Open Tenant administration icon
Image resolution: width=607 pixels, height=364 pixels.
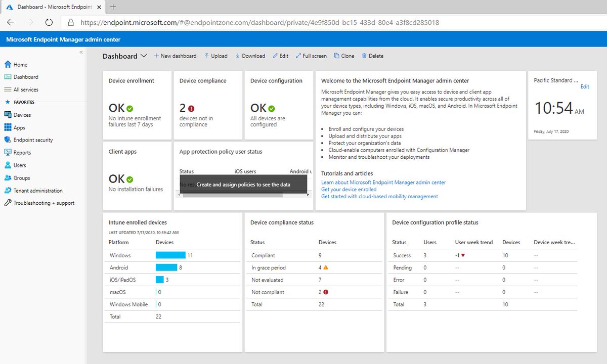8,191
